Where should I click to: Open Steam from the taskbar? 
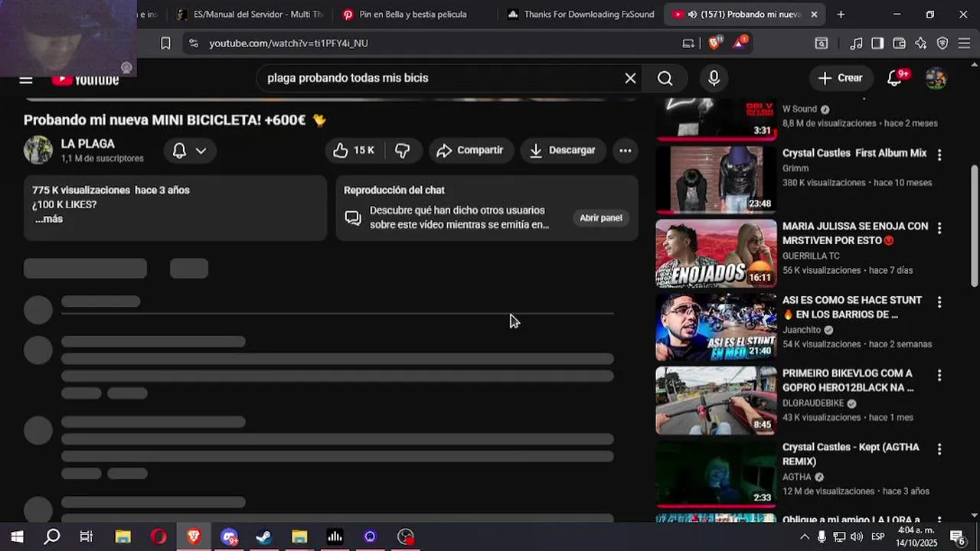(x=263, y=537)
